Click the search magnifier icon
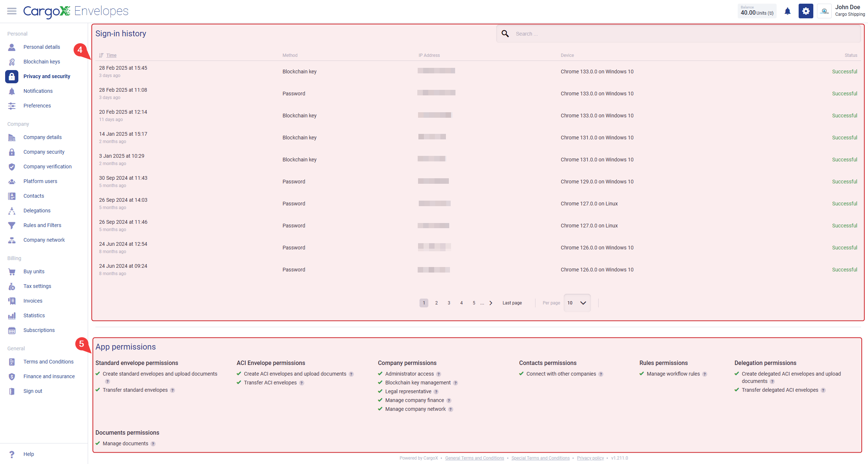Screen dimensions: 868x464 coord(505,34)
